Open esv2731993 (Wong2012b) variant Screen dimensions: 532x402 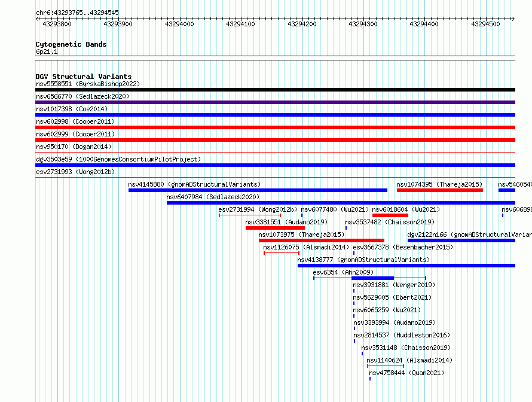pyautogui.click(x=75, y=172)
